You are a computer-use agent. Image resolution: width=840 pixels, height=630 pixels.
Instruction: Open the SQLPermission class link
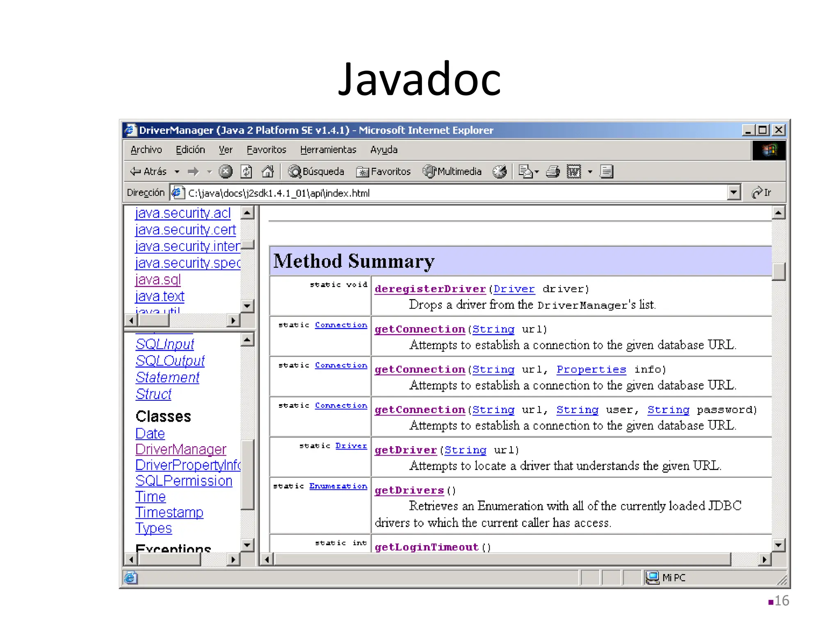coord(184,481)
